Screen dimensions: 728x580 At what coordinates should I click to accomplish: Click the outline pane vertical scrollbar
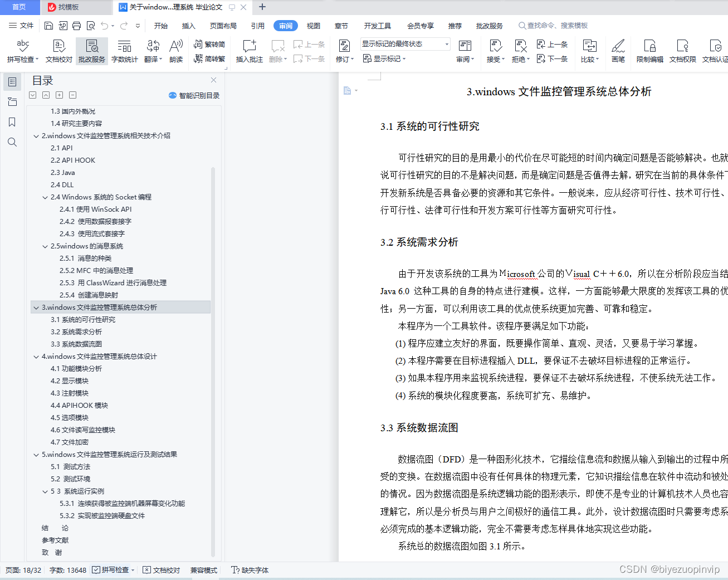213,362
